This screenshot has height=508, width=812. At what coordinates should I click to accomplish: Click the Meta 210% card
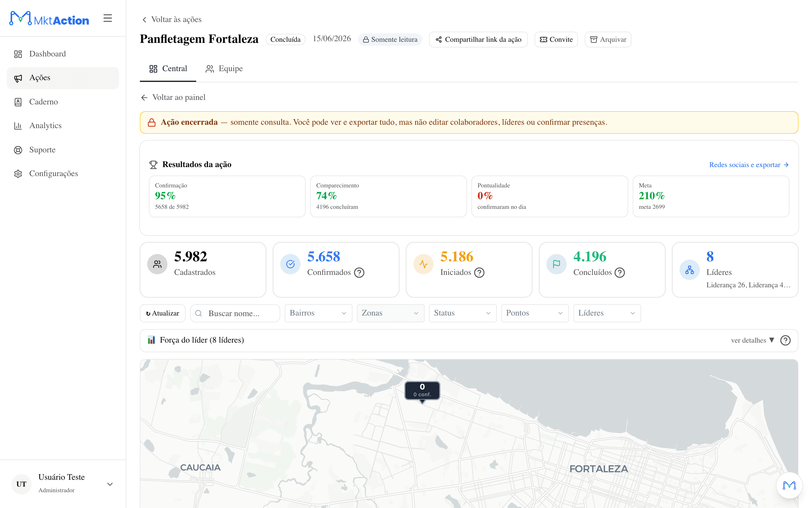[711, 196]
